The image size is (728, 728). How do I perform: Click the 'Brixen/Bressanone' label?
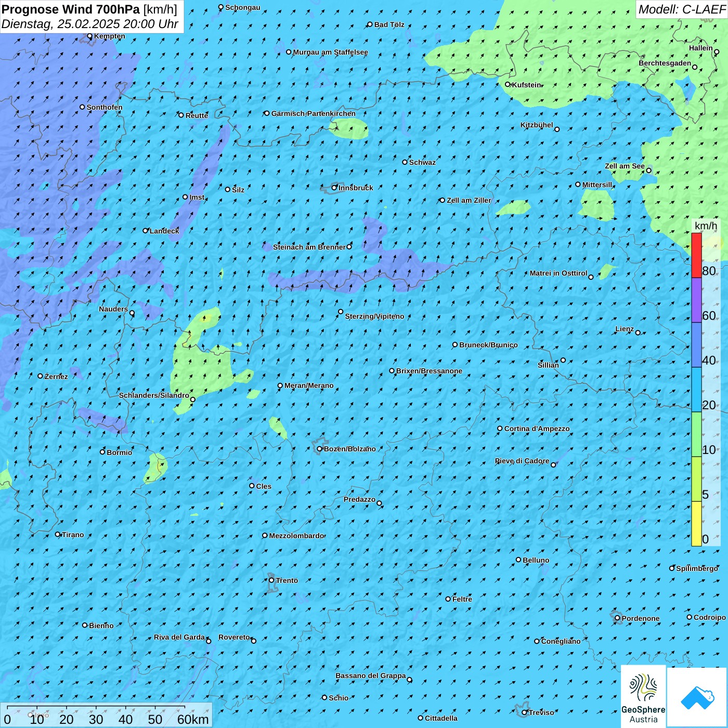pyautogui.click(x=429, y=371)
